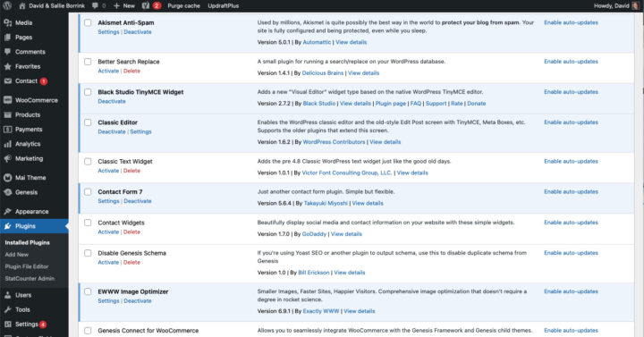
Task: Open Settings link under Classic Editor
Action: click(141, 131)
